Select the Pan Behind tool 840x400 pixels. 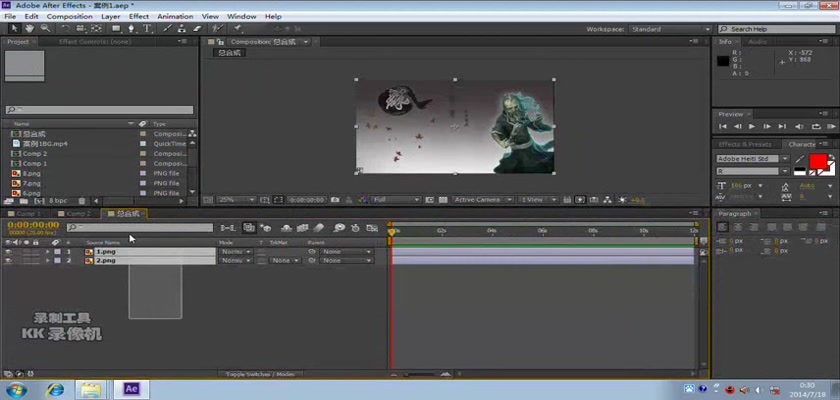[x=96, y=29]
